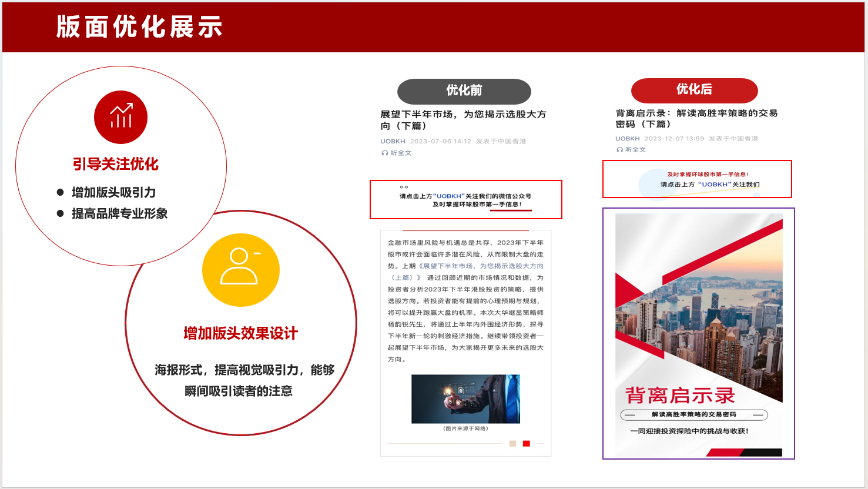Viewport: 868px width, 489px height.
Task: Click the red chart growth icon
Action: [x=120, y=117]
